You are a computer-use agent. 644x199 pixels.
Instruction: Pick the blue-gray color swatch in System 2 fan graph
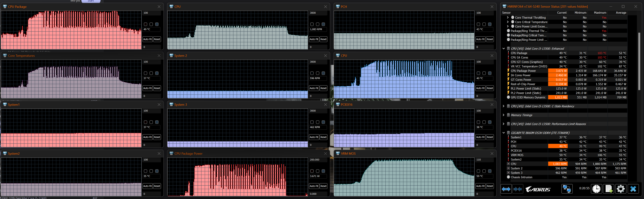point(324,73)
